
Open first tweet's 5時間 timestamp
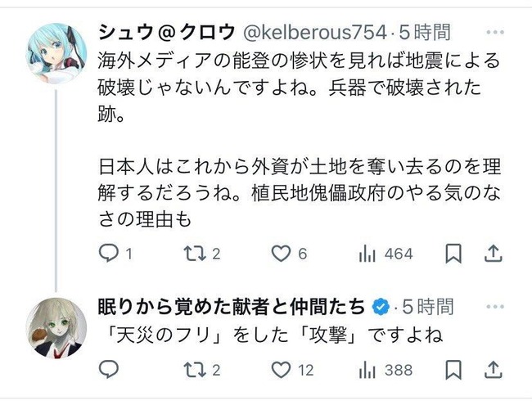(x=426, y=34)
